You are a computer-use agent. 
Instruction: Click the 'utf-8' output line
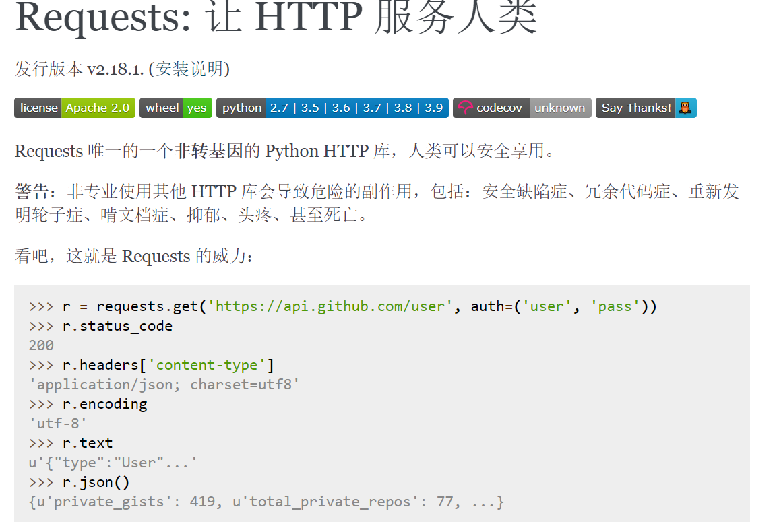(x=58, y=424)
